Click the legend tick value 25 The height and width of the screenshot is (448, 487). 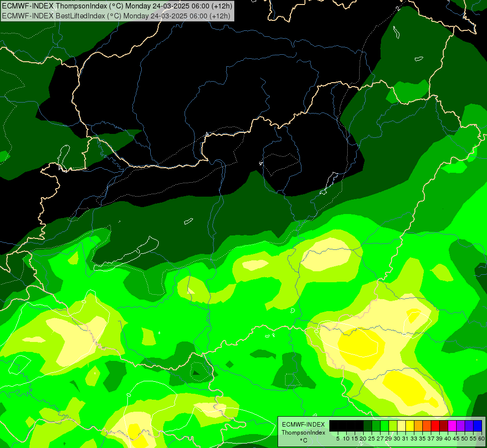point(372,439)
